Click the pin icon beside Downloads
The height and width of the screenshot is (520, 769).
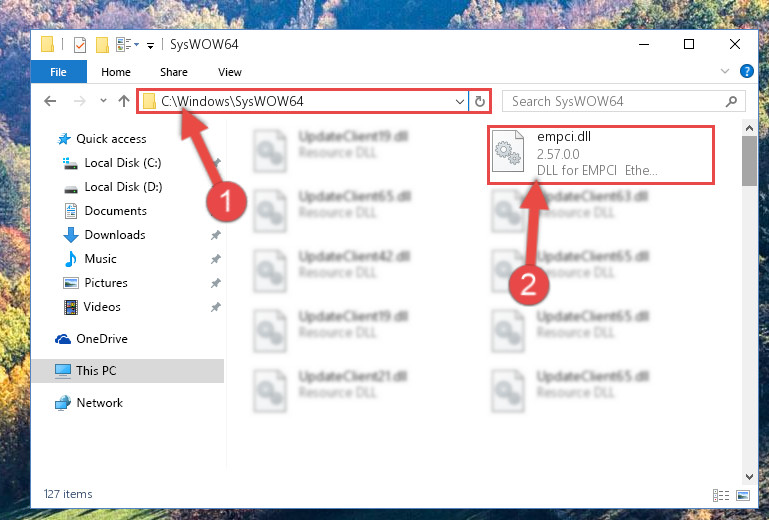click(215, 235)
